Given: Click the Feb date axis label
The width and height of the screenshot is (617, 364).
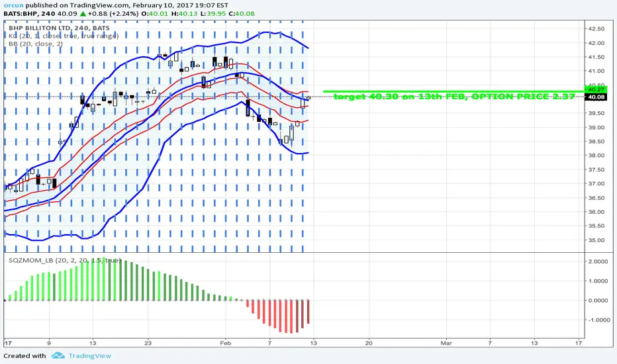Looking at the screenshot, I should (x=226, y=343).
